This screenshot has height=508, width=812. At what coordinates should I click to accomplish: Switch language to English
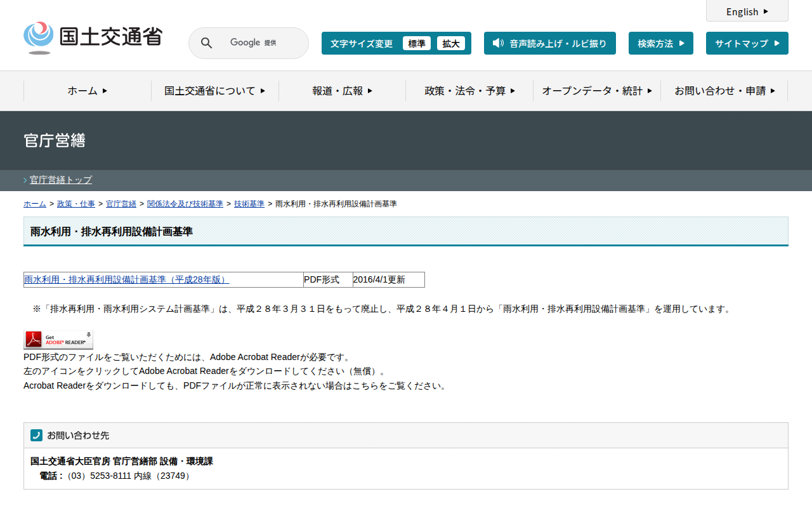pos(747,11)
